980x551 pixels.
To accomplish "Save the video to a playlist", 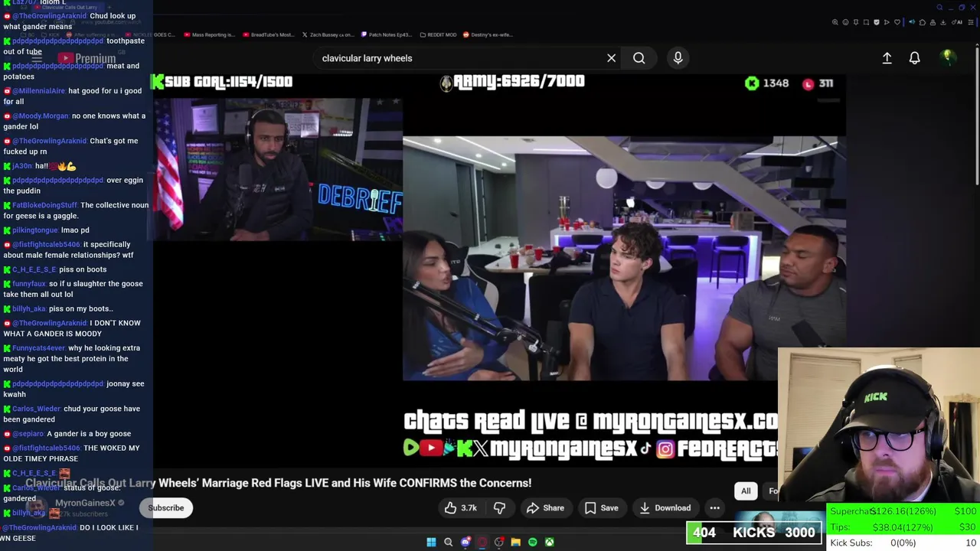I will (x=601, y=508).
